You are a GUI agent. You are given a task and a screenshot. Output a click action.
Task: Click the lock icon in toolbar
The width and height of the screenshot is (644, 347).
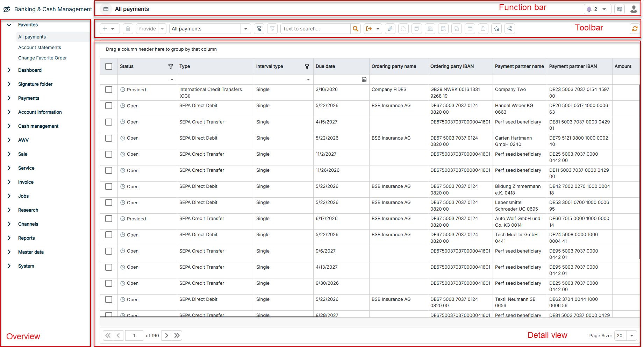[483, 29]
